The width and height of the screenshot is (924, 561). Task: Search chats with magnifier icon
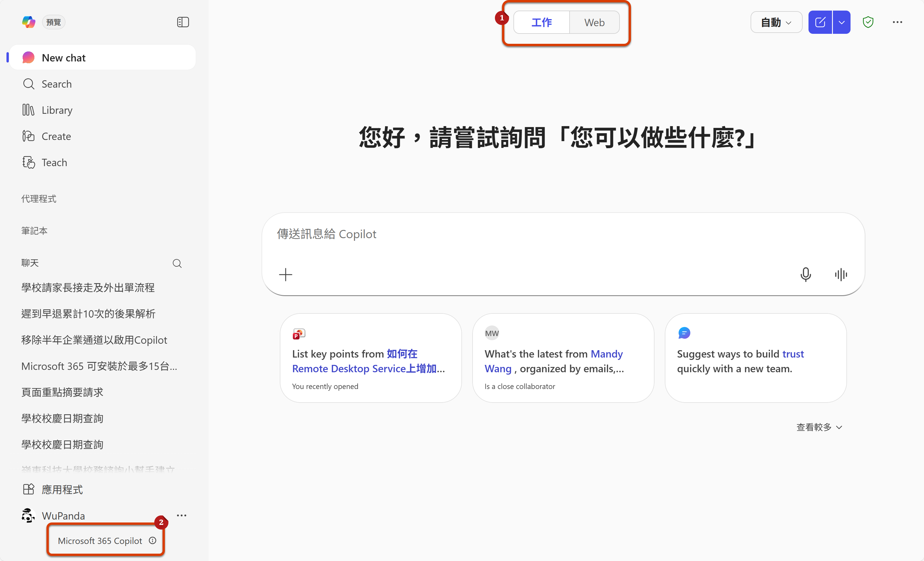[x=177, y=263]
